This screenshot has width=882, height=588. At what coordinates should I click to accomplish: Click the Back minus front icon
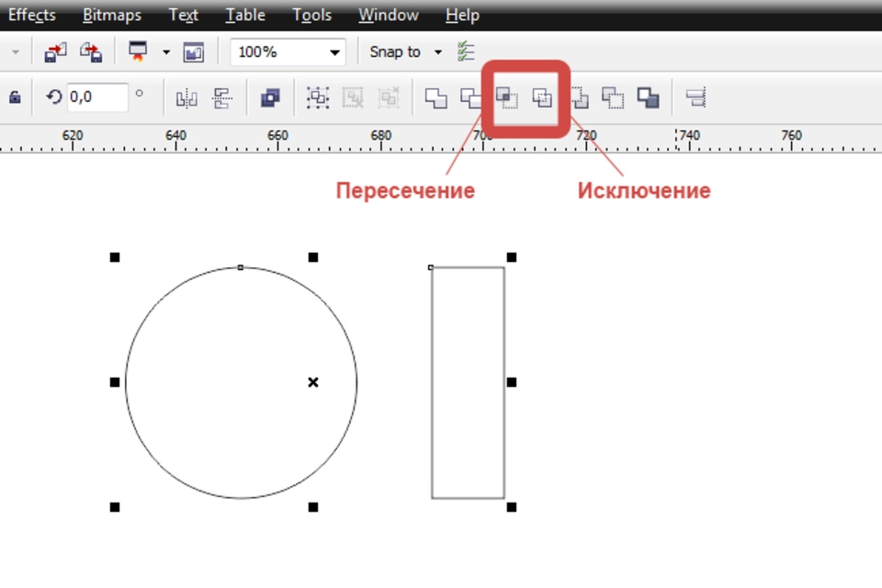(613, 98)
